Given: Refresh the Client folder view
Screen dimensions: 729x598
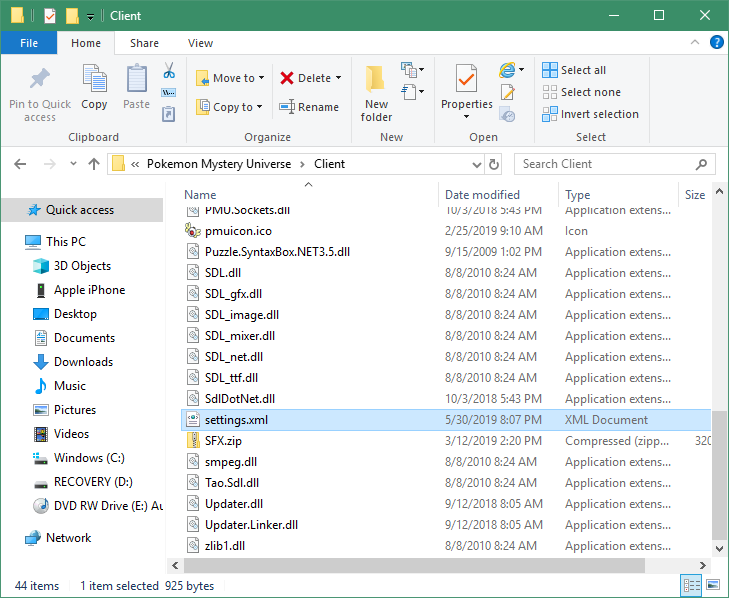Looking at the screenshot, I should point(494,164).
